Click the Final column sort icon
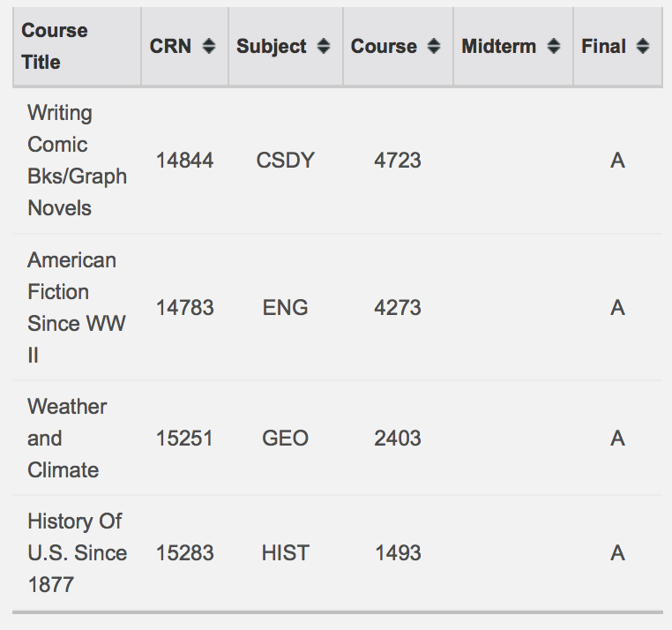Viewport: 672px width, 630px height. (x=642, y=46)
